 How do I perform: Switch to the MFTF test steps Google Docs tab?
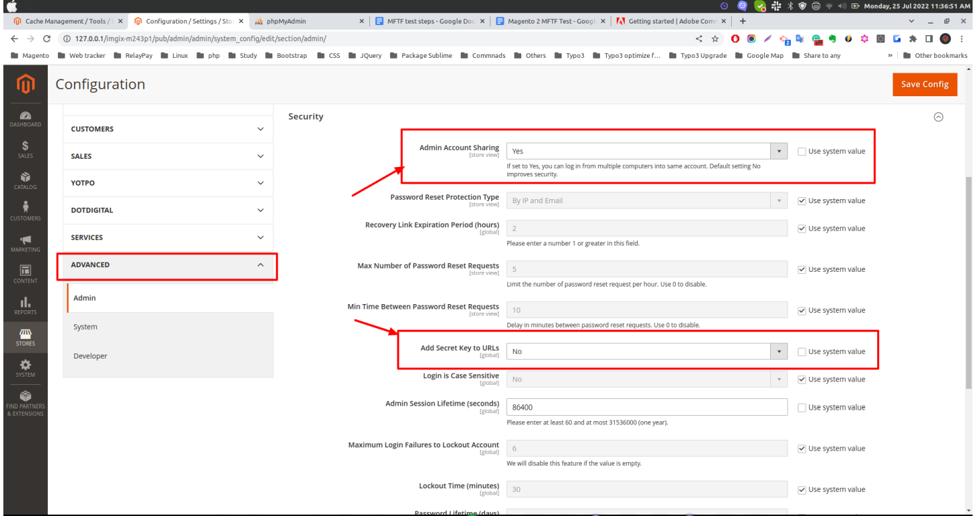click(430, 21)
